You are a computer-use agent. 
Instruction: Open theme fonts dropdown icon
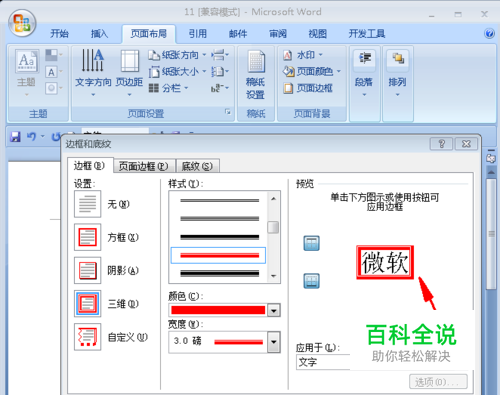point(53,72)
